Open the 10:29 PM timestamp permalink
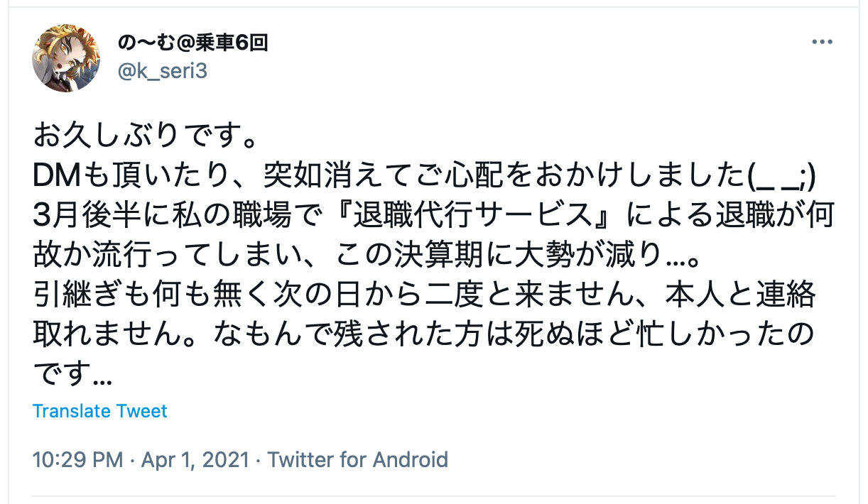The image size is (868, 504). pyautogui.click(x=78, y=459)
